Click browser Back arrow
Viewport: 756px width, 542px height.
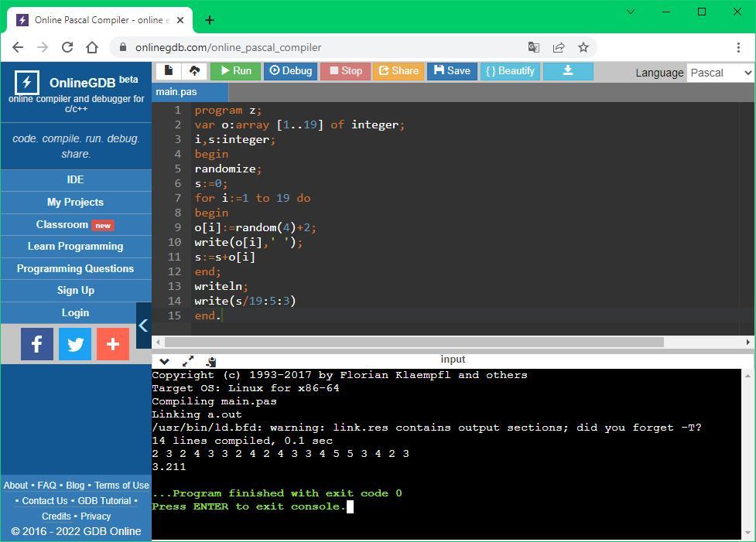pyautogui.click(x=18, y=47)
